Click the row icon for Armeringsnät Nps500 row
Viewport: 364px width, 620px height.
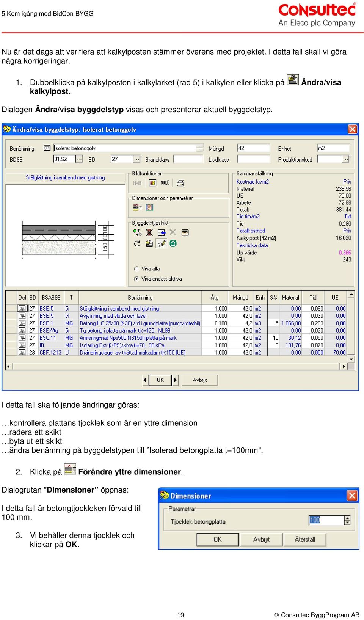coord(22,338)
